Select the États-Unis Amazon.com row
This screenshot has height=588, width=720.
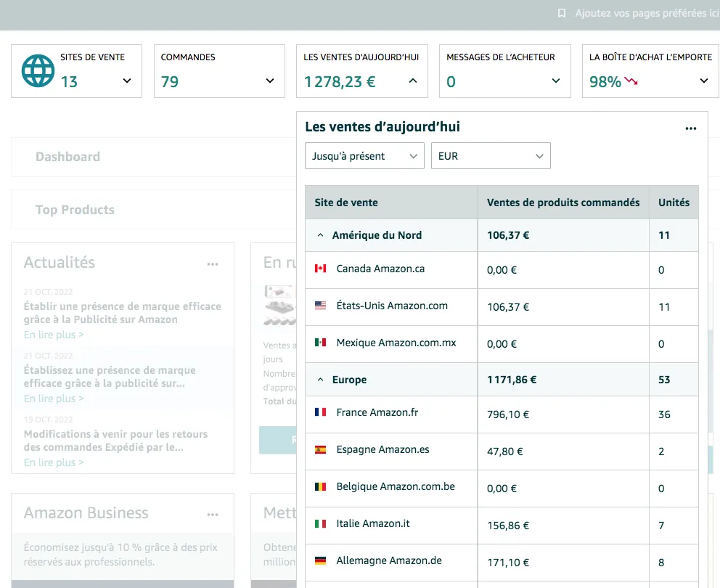502,307
